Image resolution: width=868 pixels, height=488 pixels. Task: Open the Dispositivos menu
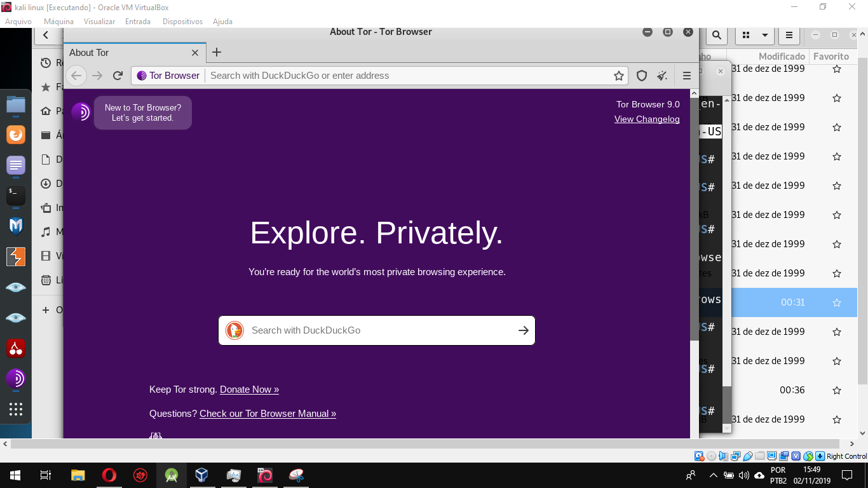(x=182, y=22)
